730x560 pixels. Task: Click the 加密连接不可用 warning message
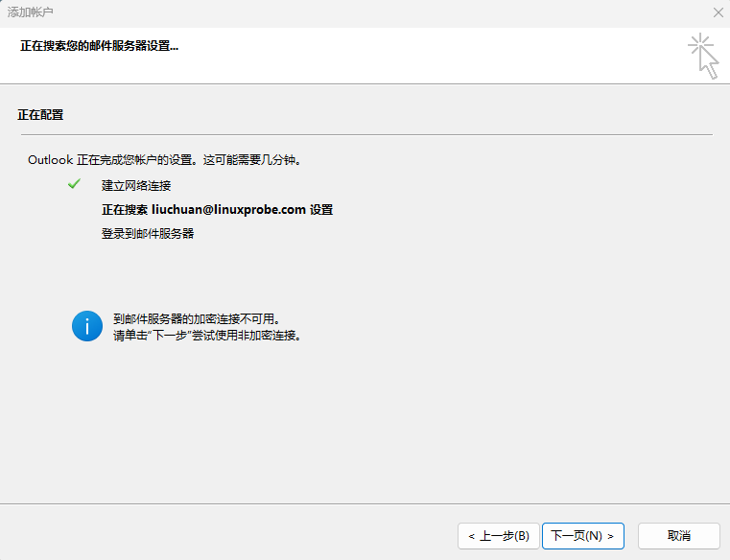coord(201,319)
